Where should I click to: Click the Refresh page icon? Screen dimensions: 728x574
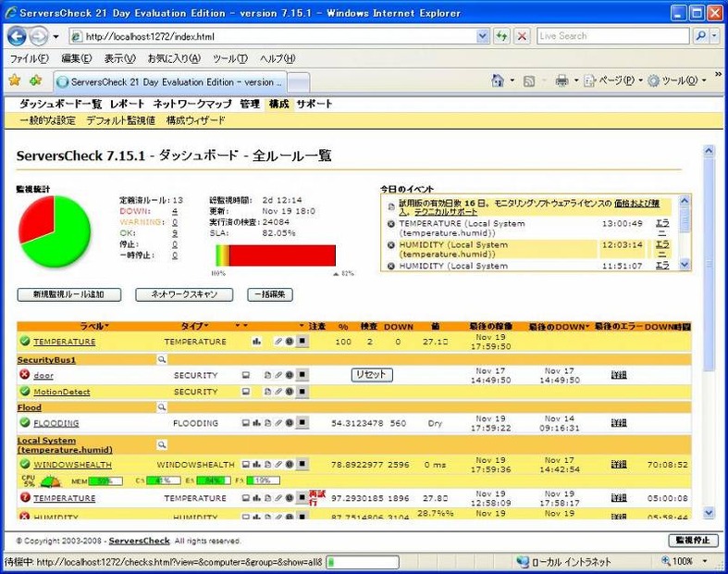(x=501, y=36)
